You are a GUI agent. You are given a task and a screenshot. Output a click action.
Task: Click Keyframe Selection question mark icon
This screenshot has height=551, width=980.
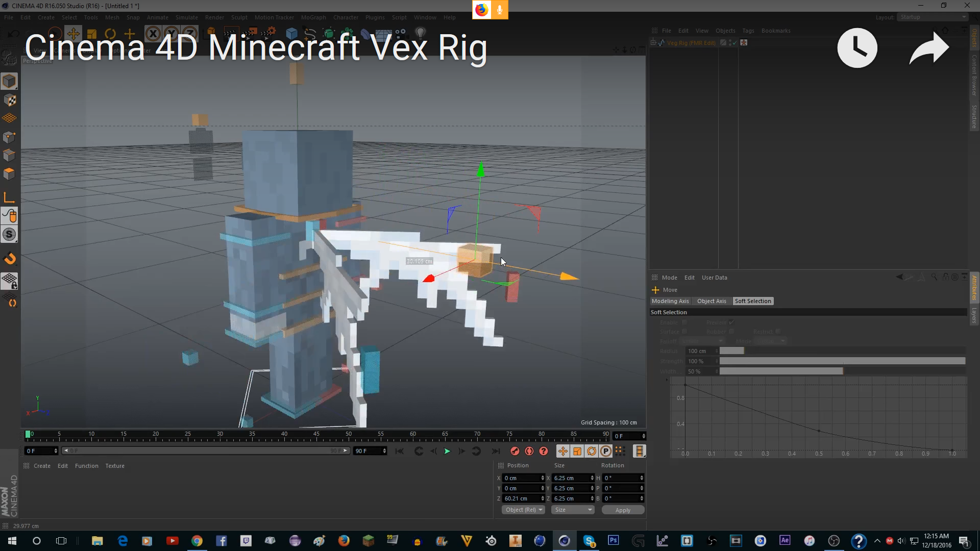pyautogui.click(x=544, y=451)
